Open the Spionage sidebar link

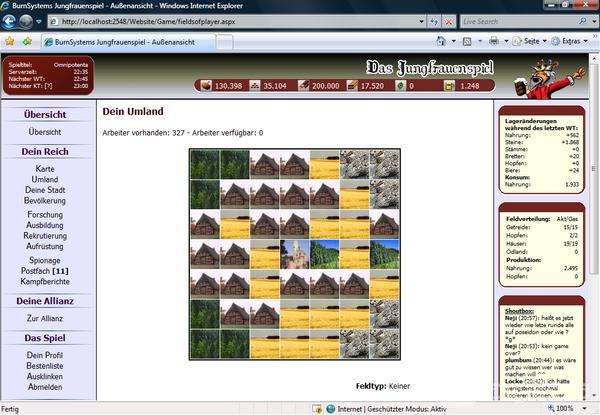(x=45, y=260)
